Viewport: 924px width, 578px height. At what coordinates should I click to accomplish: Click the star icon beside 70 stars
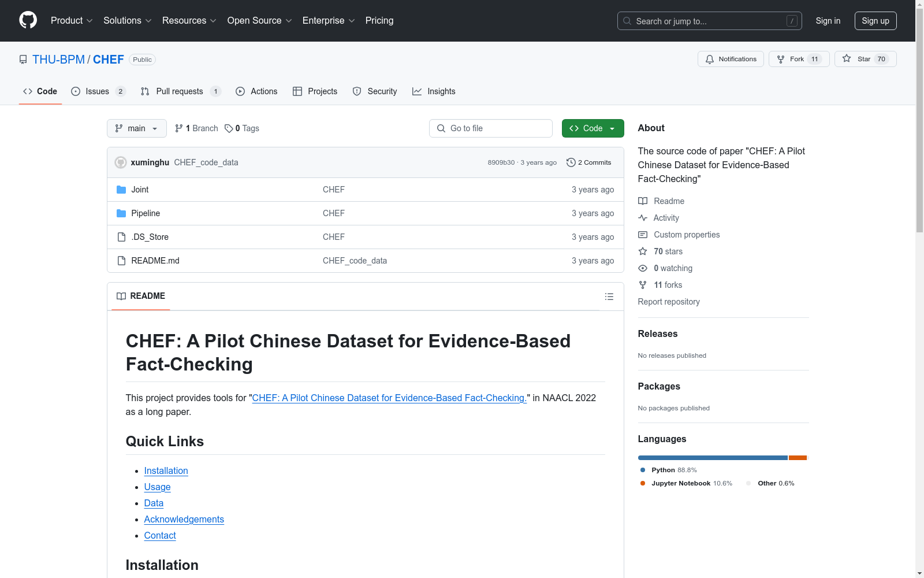point(643,251)
